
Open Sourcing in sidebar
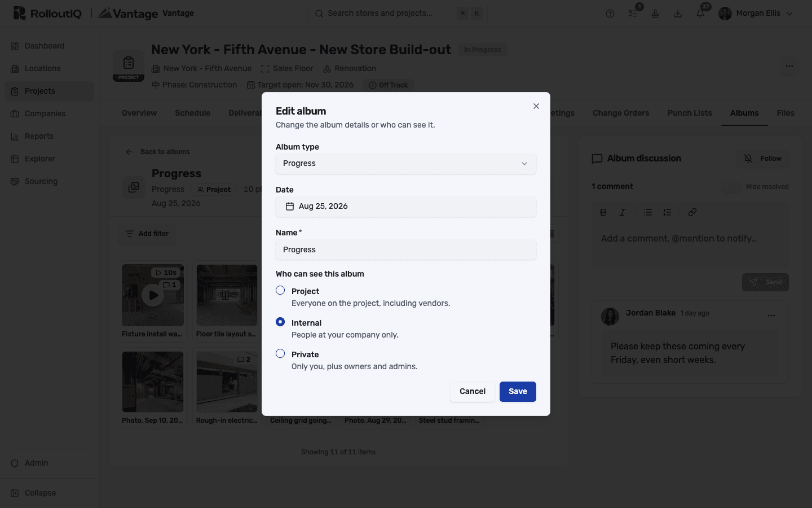tap(50, 182)
